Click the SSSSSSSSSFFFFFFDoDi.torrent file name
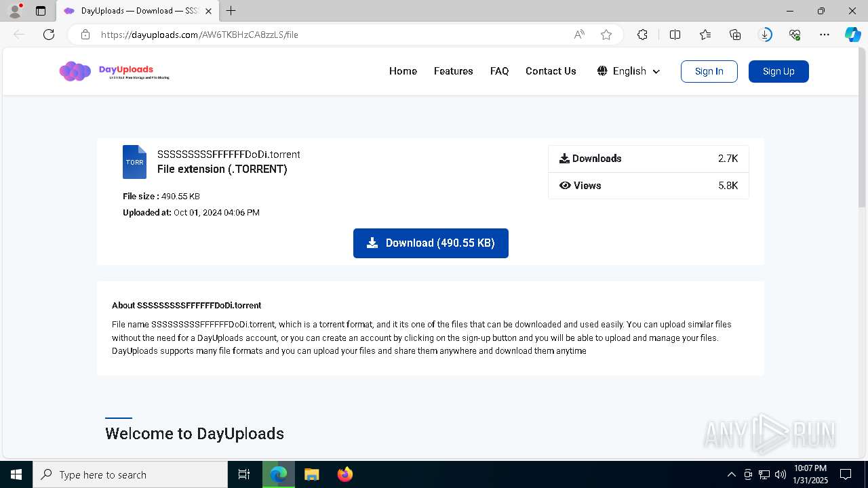The width and height of the screenshot is (868, 488). click(x=229, y=155)
